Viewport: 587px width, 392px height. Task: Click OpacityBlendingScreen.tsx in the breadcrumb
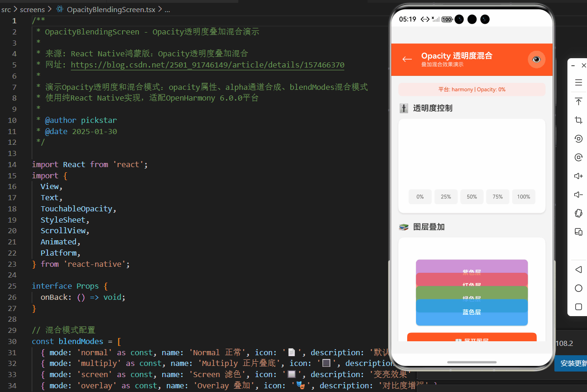(111, 9)
